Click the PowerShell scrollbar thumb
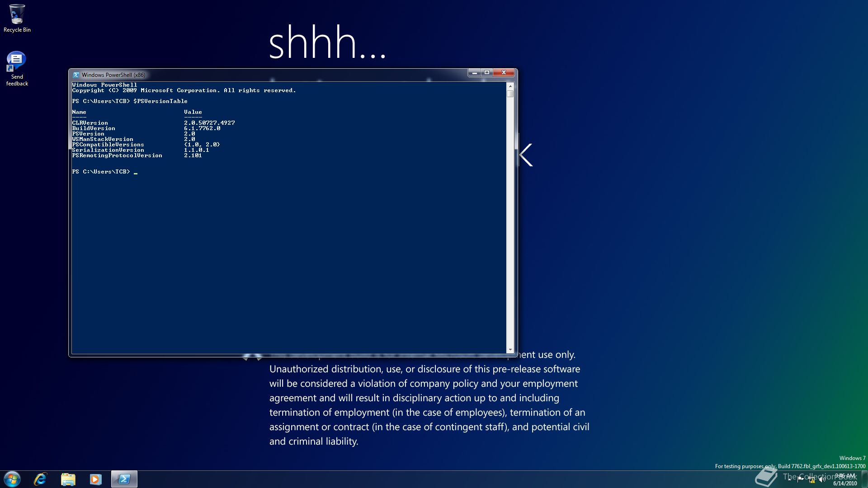868x488 pixels. pyautogui.click(x=510, y=94)
